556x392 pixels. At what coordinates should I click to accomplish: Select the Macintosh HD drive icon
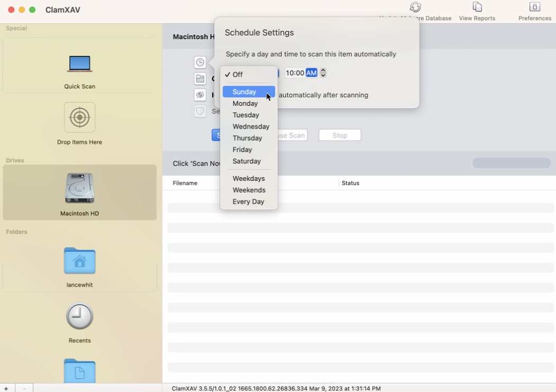click(80, 188)
